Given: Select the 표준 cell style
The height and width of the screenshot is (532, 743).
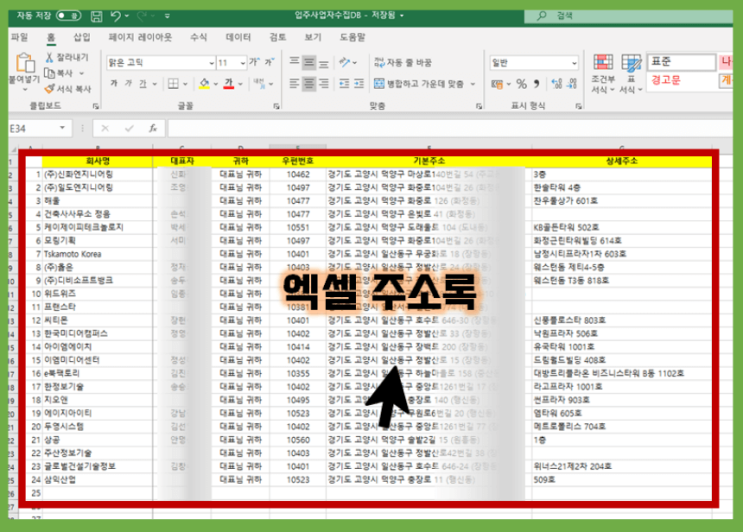Looking at the screenshot, I should coord(682,62).
